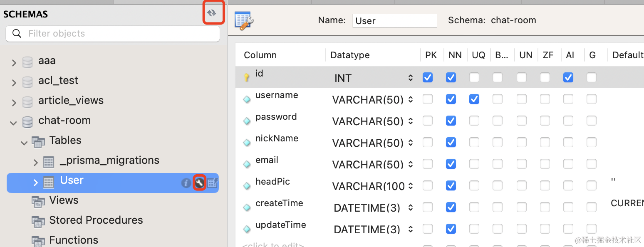The height and width of the screenshot is (247, 644).
Task: Click the table editor icon beside Name
Action: 244,20
